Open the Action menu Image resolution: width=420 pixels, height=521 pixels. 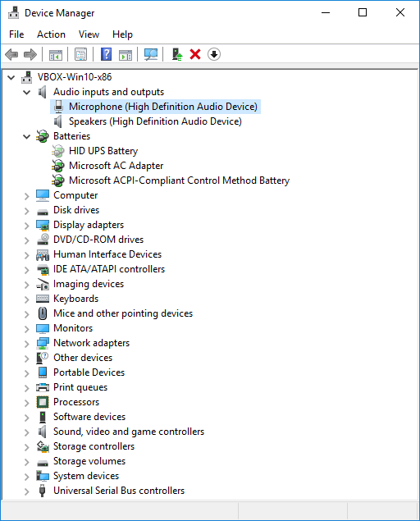click(51, 34)
